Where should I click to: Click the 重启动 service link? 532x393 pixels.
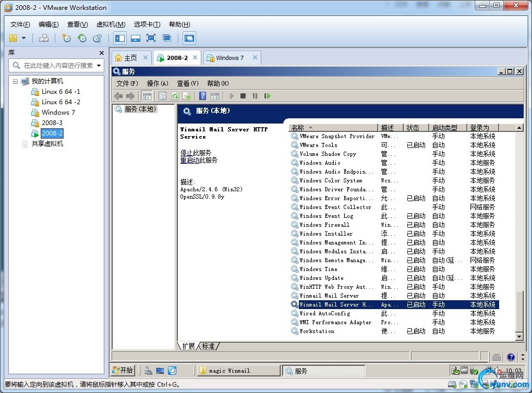pos(189,160)
